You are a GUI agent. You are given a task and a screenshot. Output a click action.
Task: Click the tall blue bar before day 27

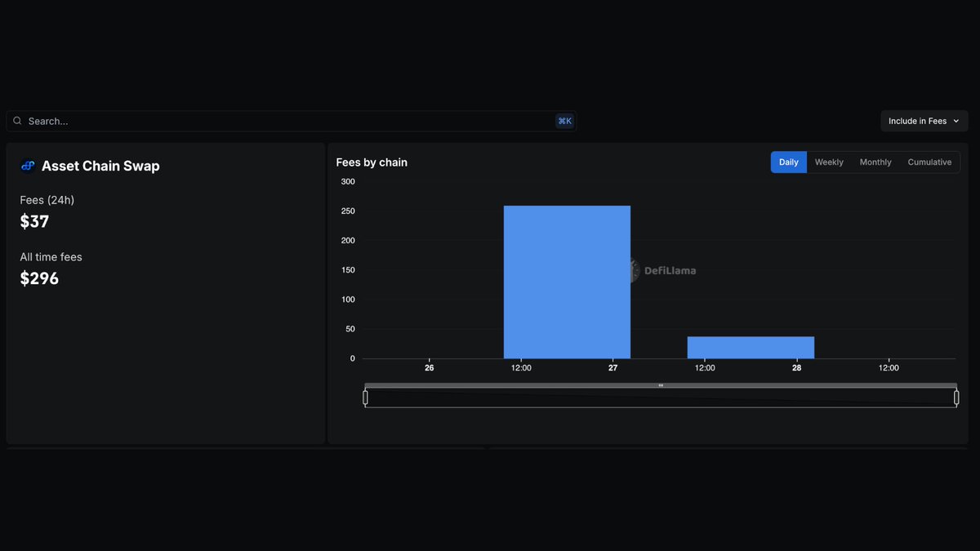(567, 282)
